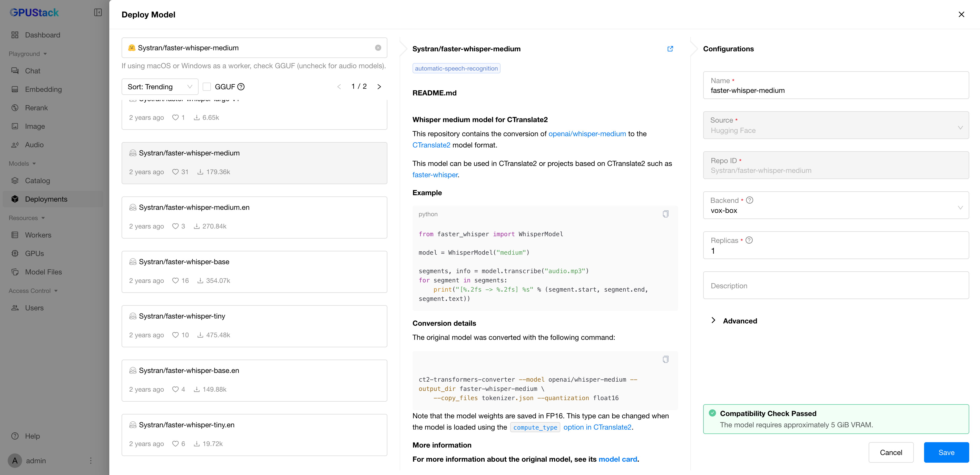
Task: Open the Sort: Trending dropdown
Action: [x=160, y=87]
